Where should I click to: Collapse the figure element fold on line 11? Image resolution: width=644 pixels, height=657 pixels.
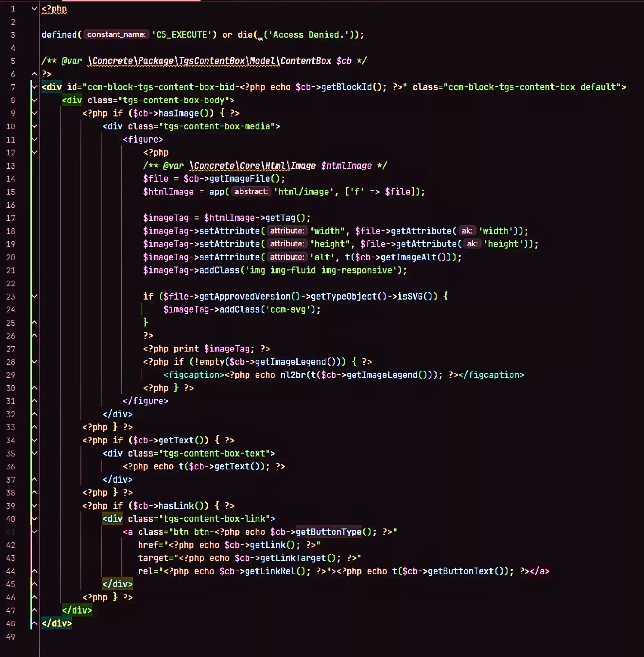coord(34,139)
